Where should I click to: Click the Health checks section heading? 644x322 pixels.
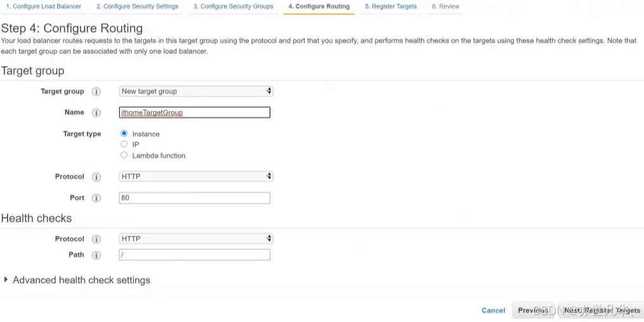pyautogui.click(x=36, y=218)
